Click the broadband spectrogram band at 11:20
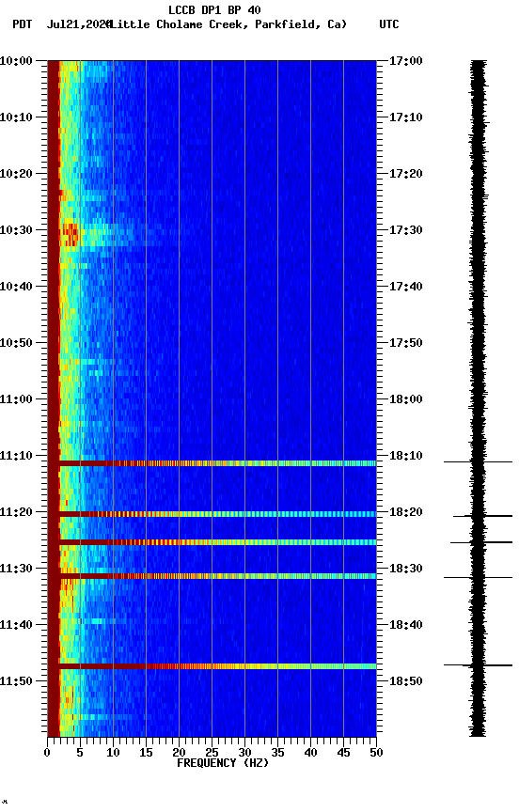The height and width of the screenshot is (812, 519). click(212, 514)
